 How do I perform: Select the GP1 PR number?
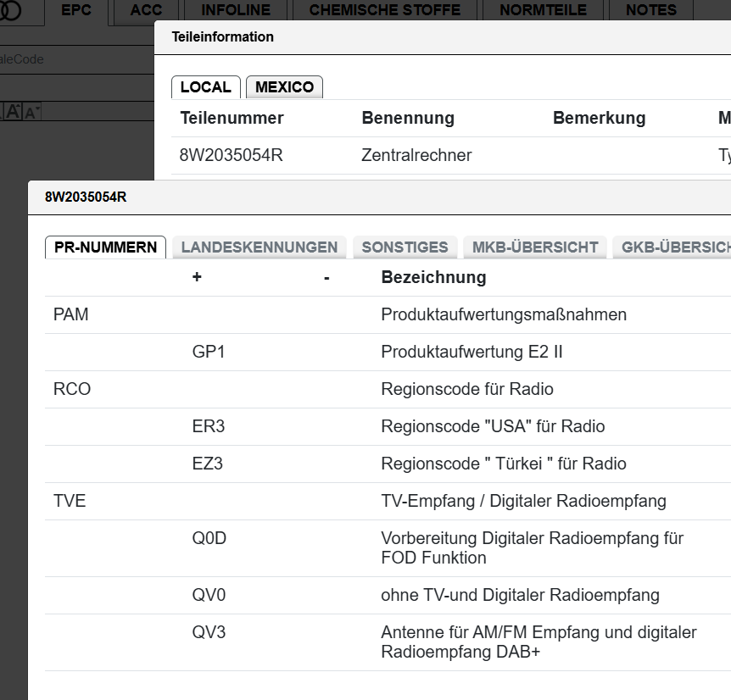click(209, 352)
